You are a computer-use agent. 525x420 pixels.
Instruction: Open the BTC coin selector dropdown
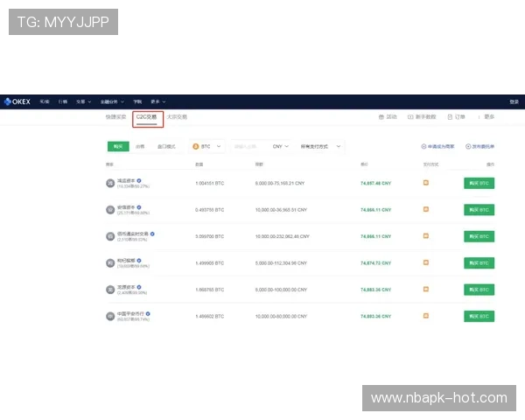click(x=206, y=146)
